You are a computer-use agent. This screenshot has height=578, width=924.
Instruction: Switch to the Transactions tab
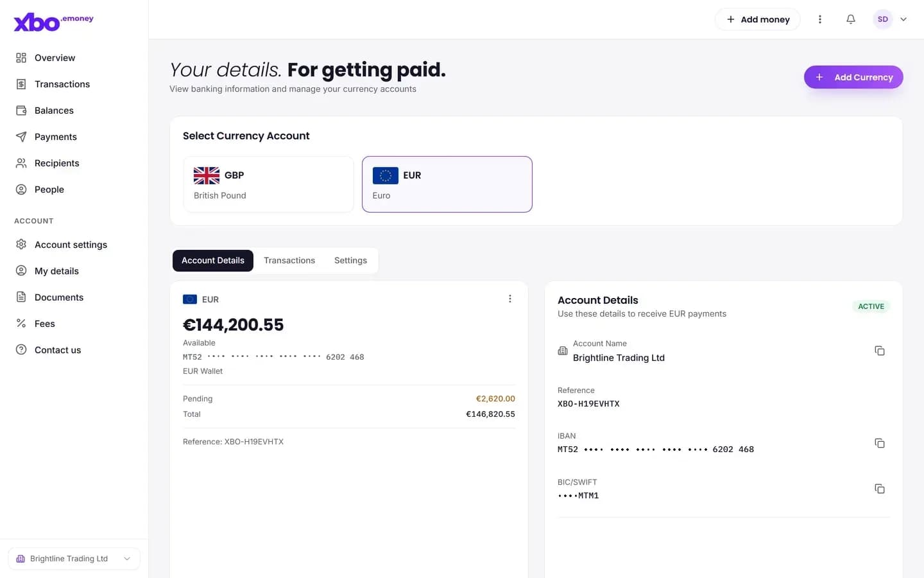pyautogui.click(x=289, y=261)
